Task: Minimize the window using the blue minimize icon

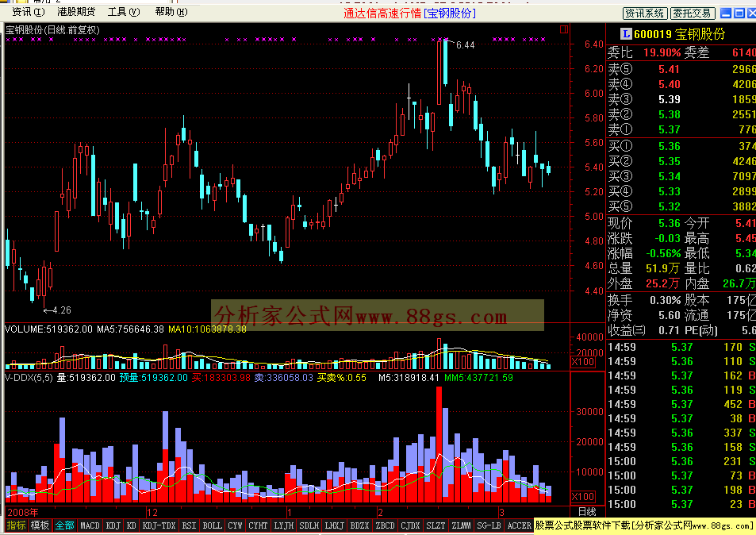Action: [725, 13]
